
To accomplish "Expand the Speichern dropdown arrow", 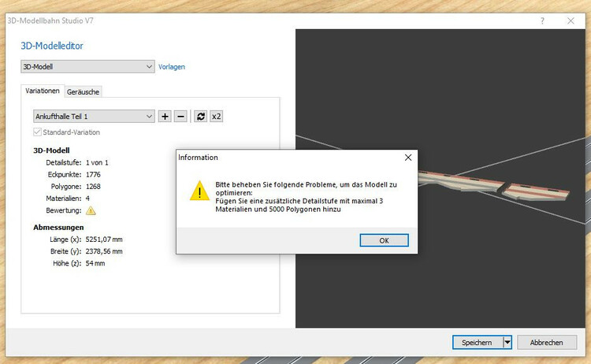I will 507,342.
